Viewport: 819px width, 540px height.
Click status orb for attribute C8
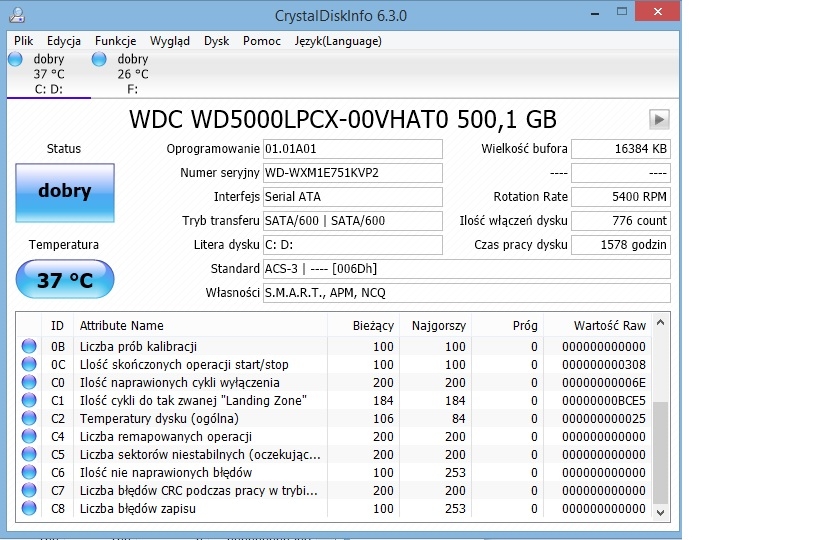pyautogui.click(x=29, y=508)
